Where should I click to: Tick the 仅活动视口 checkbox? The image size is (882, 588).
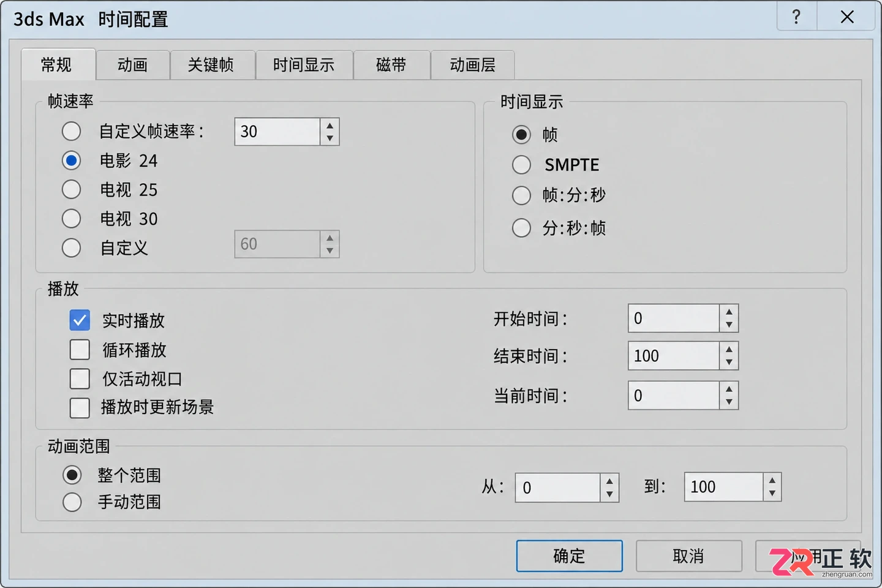(80, 379)
